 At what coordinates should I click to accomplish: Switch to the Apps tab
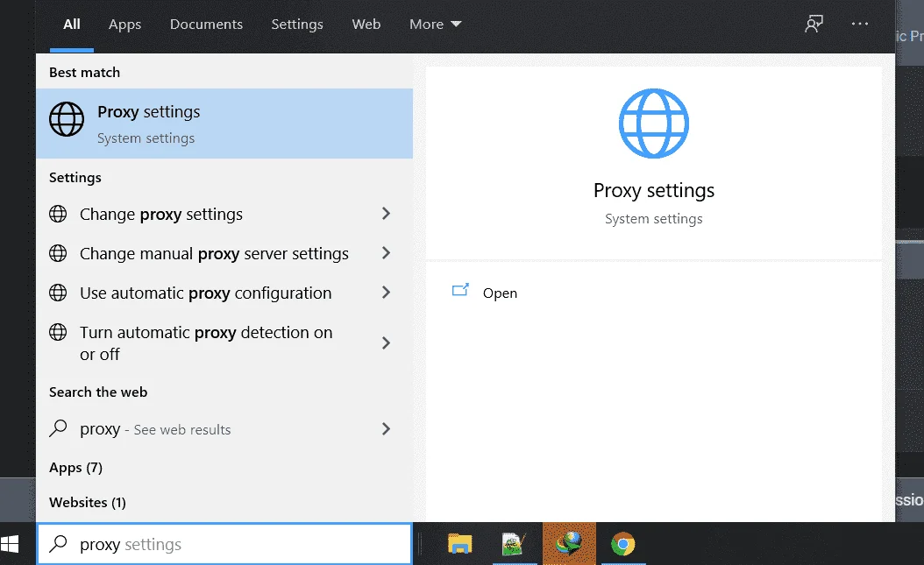click(x=125, y=25)
